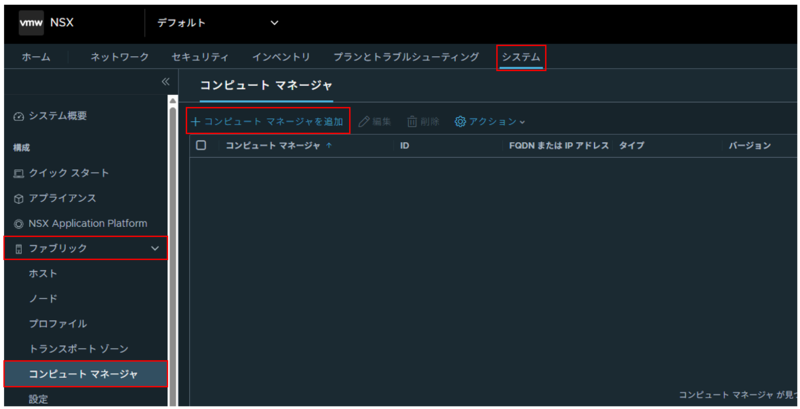Select the システム tab
This screenshot has width=800, height=409.
(x=521, y=57)
